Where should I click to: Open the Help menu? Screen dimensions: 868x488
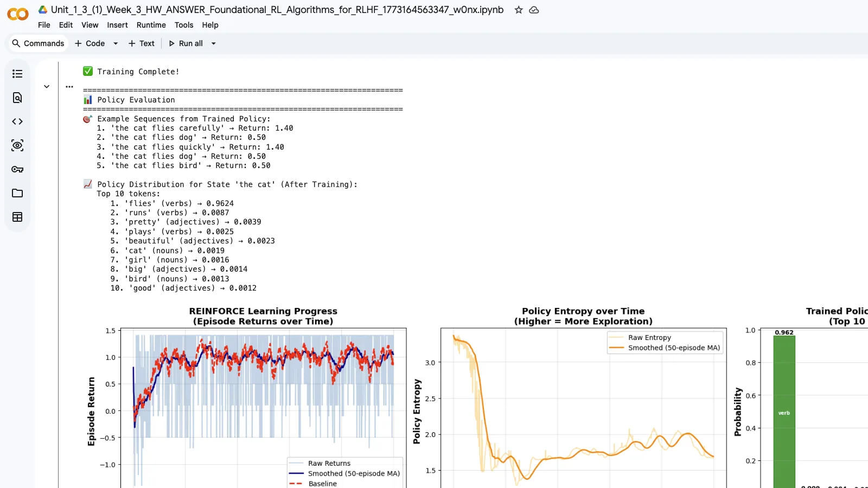(210, 25)
